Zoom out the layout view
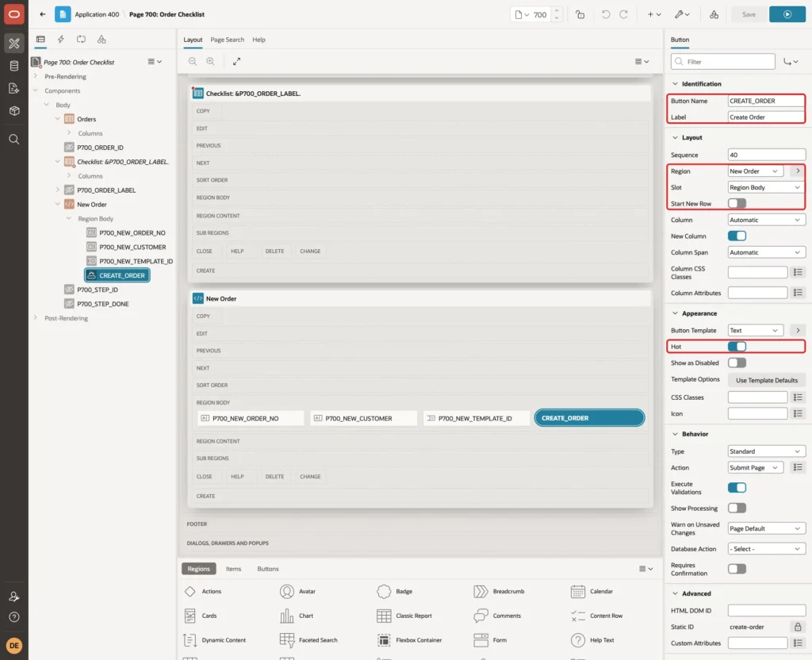Viewport: 812px width, 660px height. (x=193, y=61)
